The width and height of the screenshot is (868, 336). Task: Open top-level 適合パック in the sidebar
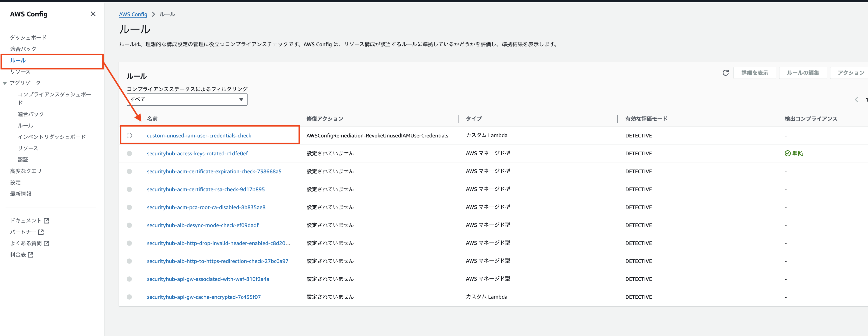[x=23, y=49]
